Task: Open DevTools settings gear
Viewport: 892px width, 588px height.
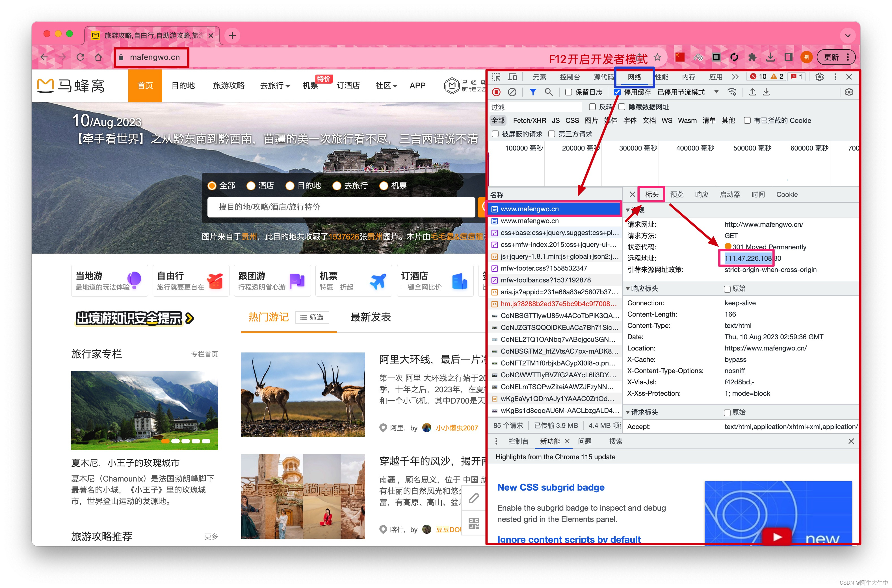Action: tap(819, 77)
